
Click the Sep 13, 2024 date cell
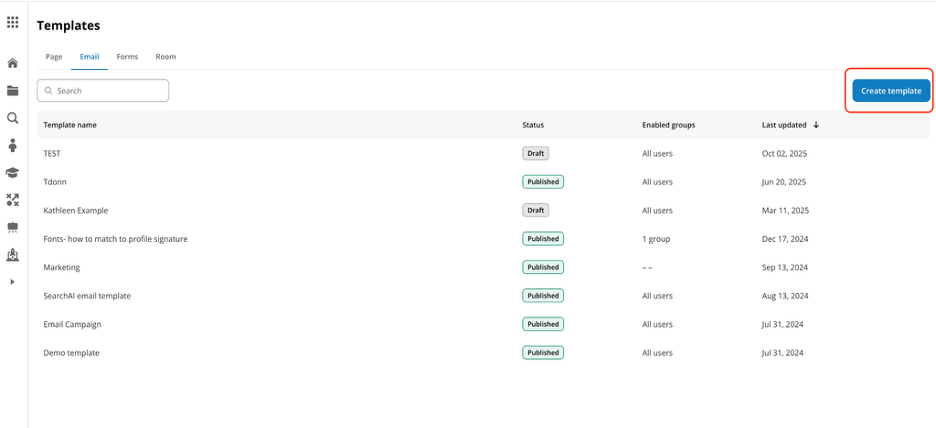[x=784, y=267]
